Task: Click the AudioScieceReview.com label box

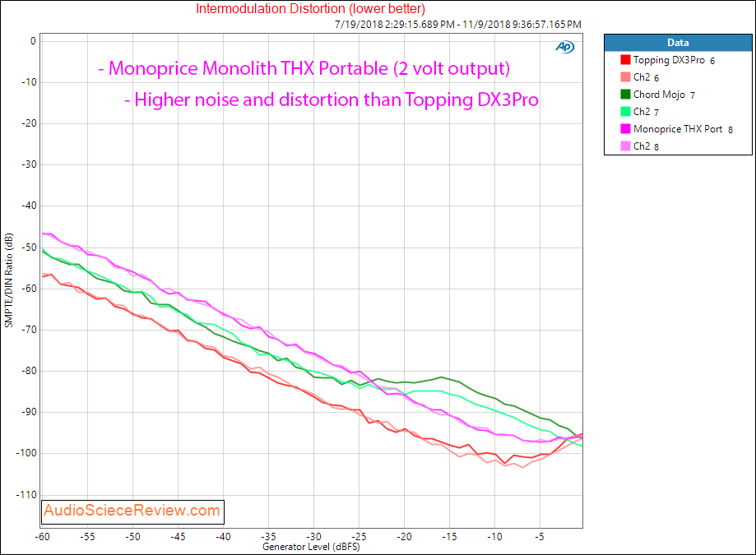Action: pyautogui.click(x=132, y=511)
